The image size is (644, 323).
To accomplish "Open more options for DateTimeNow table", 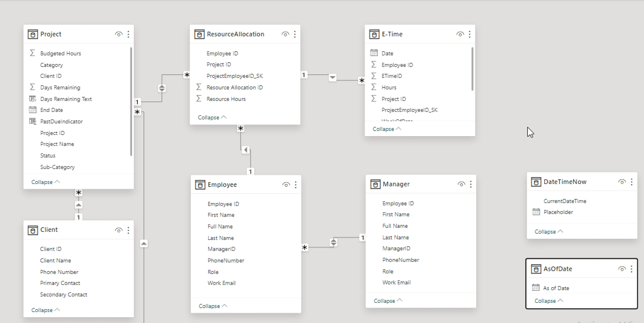I will (632, 182).
